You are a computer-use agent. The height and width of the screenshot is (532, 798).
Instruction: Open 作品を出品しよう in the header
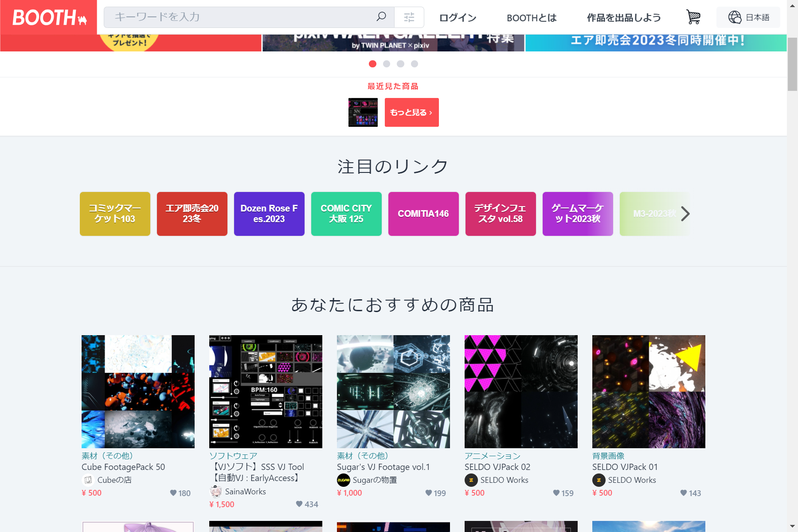624,18
